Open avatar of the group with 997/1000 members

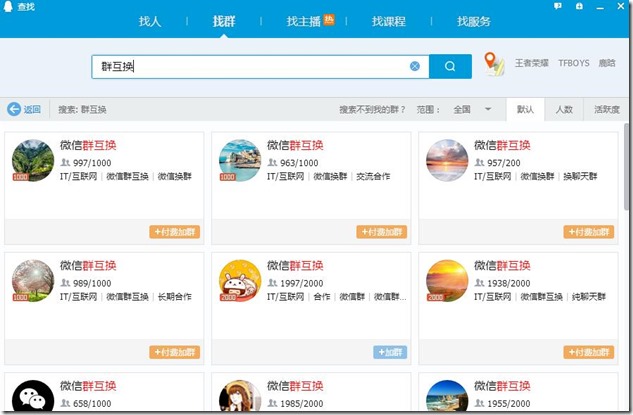coord(33,160)
